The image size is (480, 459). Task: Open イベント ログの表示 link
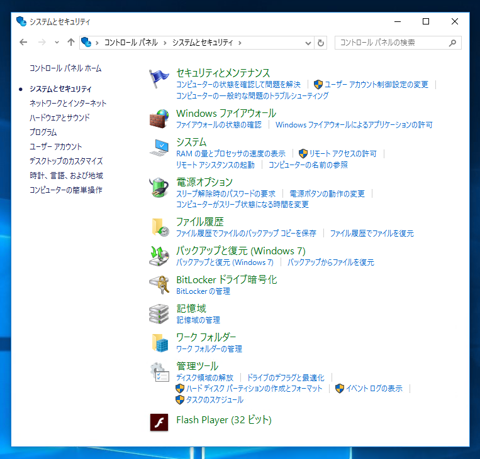tap(374, 388)
